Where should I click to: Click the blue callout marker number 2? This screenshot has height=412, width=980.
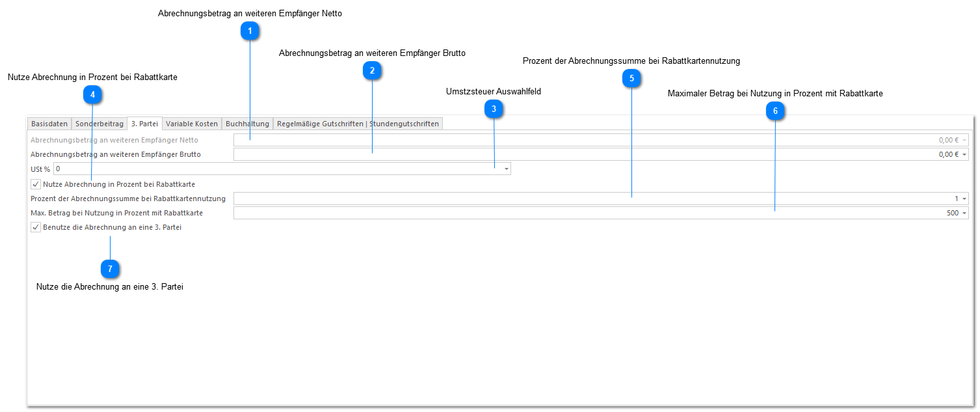[x=372, y=70]
